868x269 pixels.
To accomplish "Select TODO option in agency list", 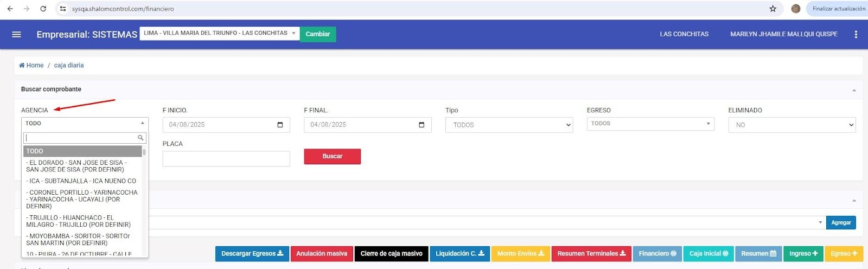I will coord(82,151).
